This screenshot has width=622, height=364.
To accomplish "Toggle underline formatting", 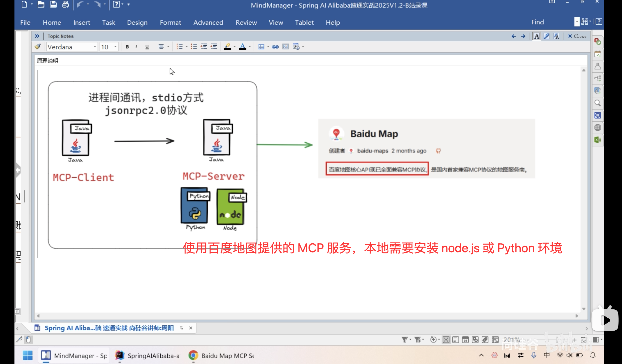I will (x=147, y=47).
